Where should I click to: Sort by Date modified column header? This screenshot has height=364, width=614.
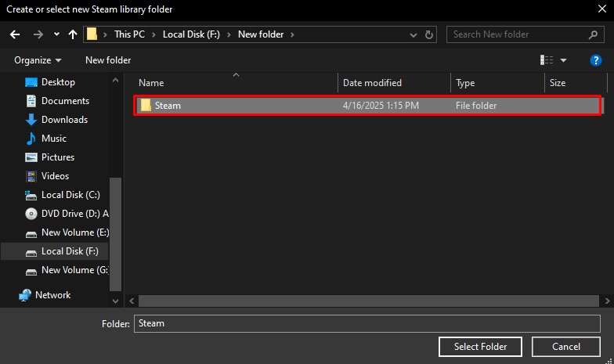click(x=395, y=83)
